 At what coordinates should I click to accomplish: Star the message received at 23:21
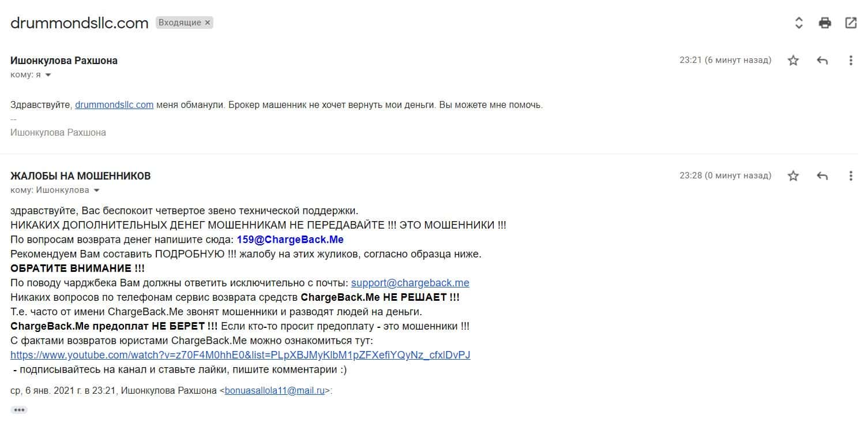pyautogui.click(x=793, y=61)
